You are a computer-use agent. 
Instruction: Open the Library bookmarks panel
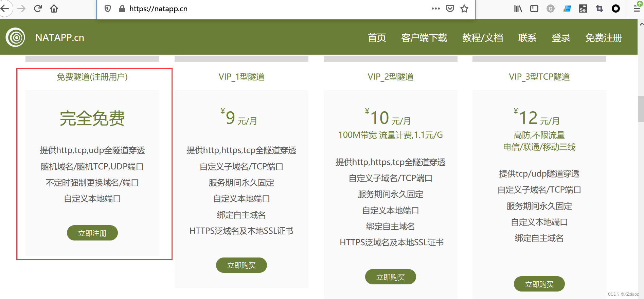[x=518, y=9]
